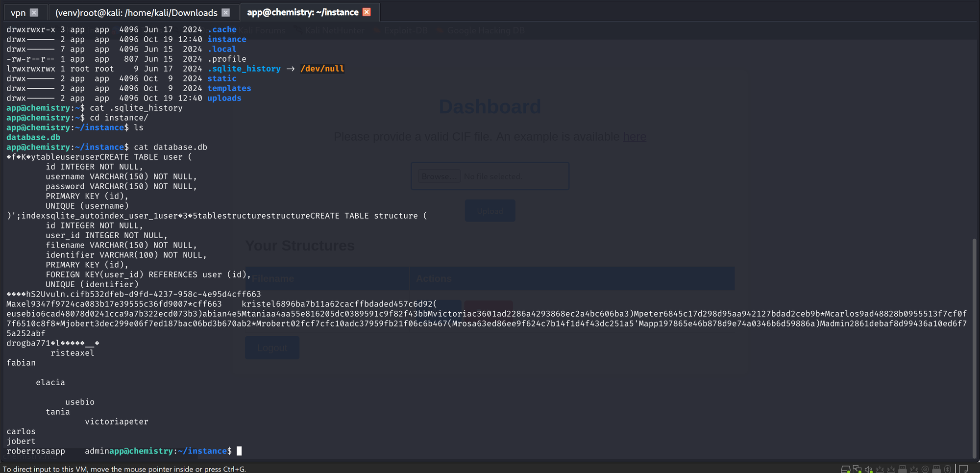Screen dimensions: 980x473
Task: Click 'CREATE TABLE structure (' text
Action: pos(369,216)
